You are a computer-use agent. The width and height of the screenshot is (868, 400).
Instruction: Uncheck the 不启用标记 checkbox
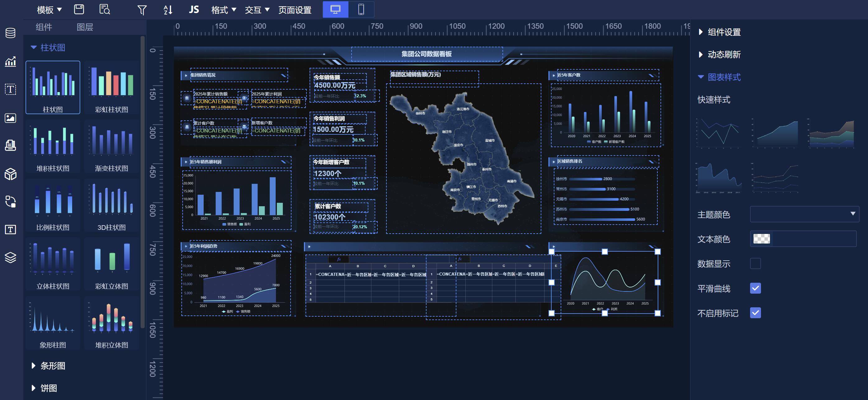[x=755, y=313]
